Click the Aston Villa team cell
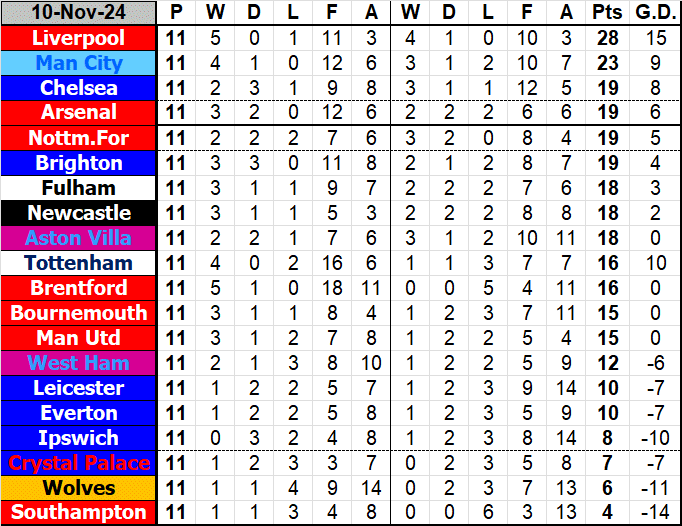Viewport: 682px width, 526px height. pos(79,238)
